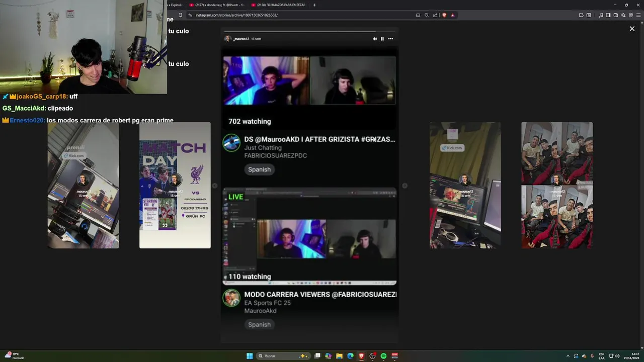Open File Explorer from the taskbar
644x362 pixels.
coord(340,356)
